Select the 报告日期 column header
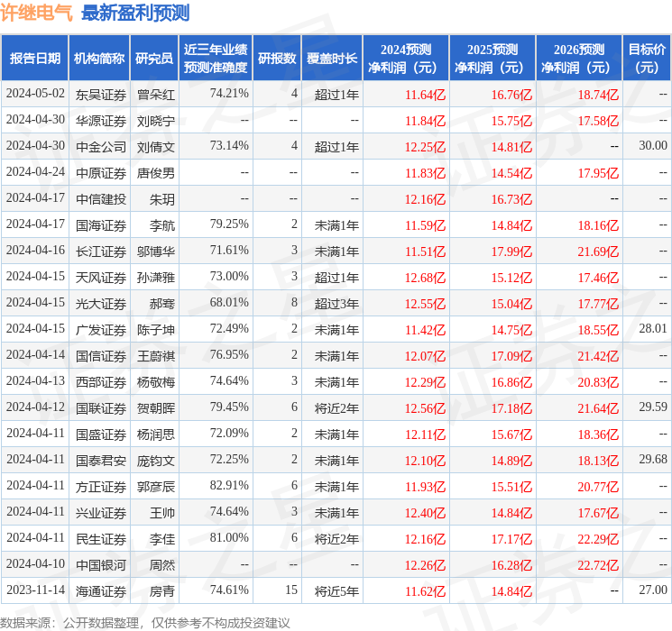This screenshot has width=672, height=631. coord(34,59)
